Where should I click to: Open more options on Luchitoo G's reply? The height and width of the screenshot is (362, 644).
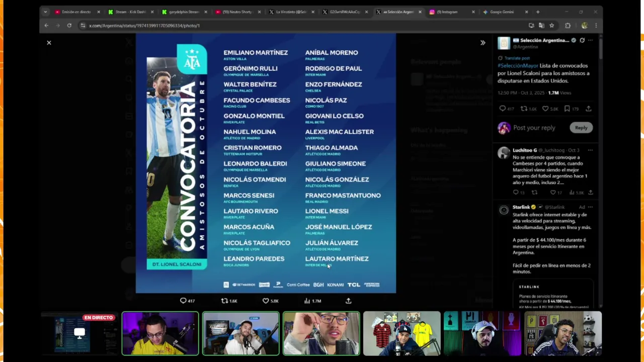590,150
